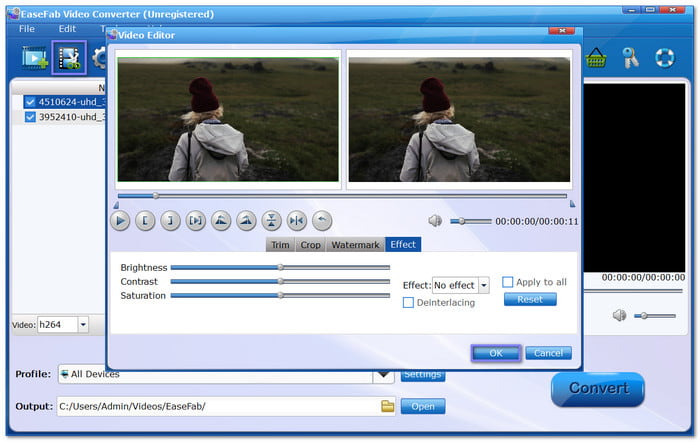Open the Effect dropdown showing No effect

pos(461,285)
